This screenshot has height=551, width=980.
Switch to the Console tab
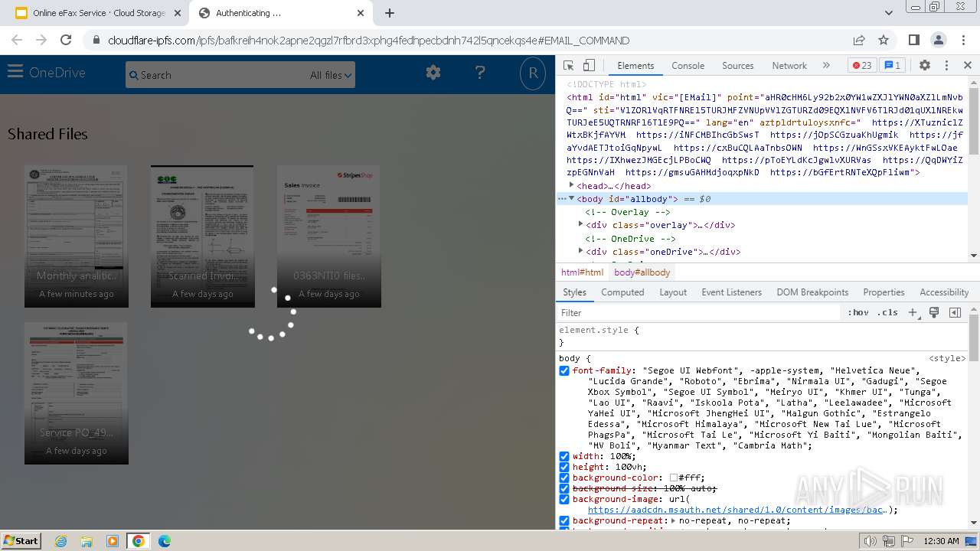pos(688,66)
